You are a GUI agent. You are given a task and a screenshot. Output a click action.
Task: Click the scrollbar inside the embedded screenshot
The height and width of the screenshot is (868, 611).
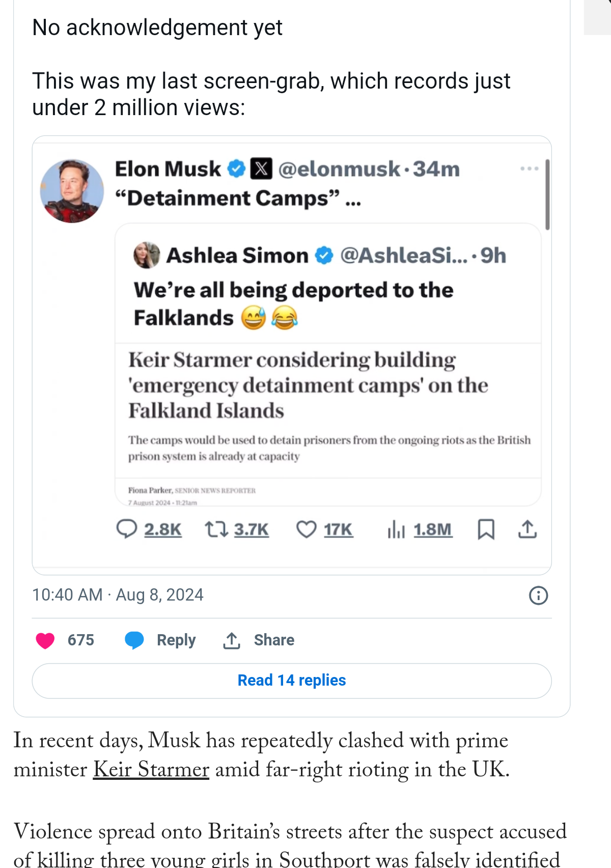547,195
